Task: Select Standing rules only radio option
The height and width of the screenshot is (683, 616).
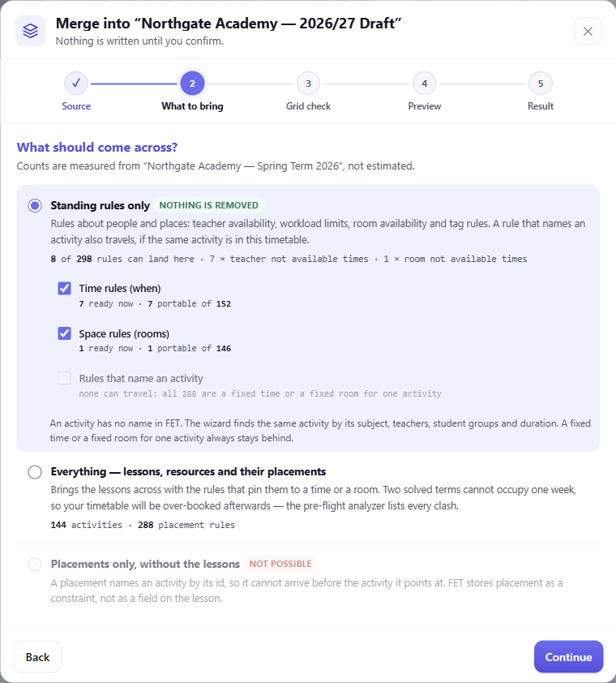Action: click(35, 205)
